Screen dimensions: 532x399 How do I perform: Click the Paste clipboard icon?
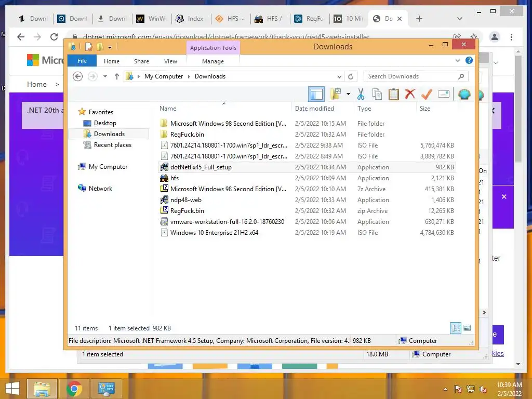click(394, 94)
